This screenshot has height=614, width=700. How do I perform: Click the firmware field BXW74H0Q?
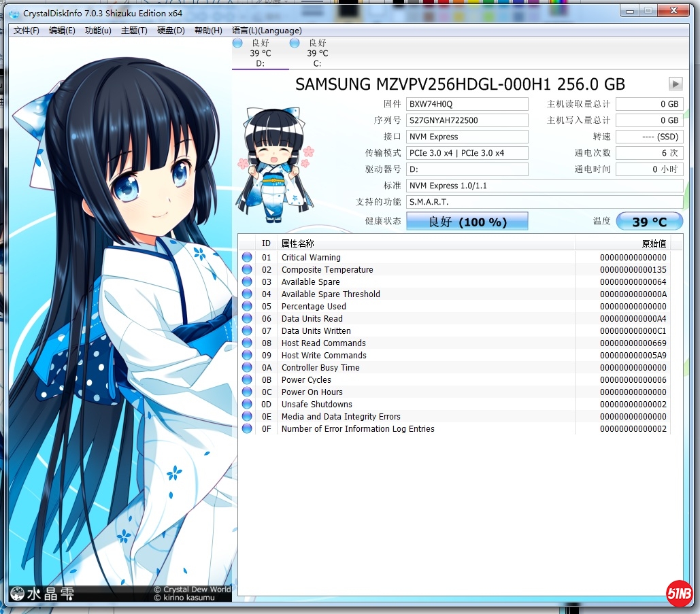point(467,104)
